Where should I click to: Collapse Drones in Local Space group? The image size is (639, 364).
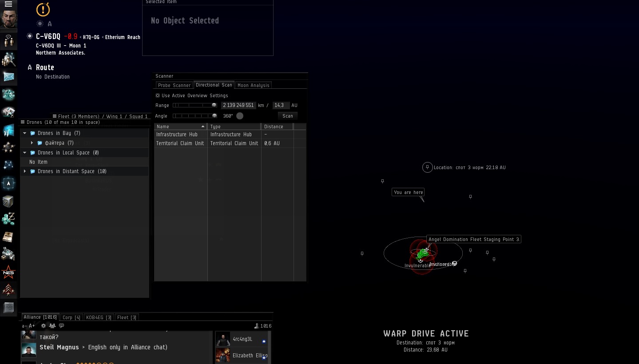point(25,153)
